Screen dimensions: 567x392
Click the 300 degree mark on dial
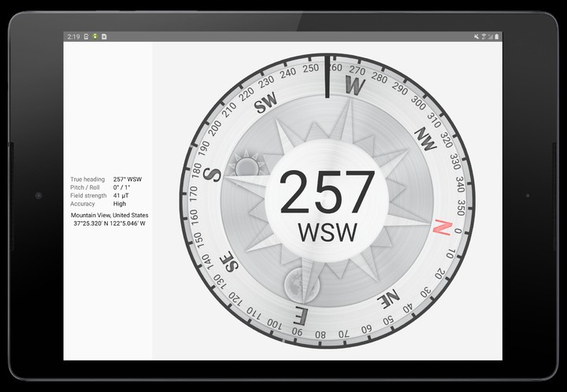[x=418, y=103]
